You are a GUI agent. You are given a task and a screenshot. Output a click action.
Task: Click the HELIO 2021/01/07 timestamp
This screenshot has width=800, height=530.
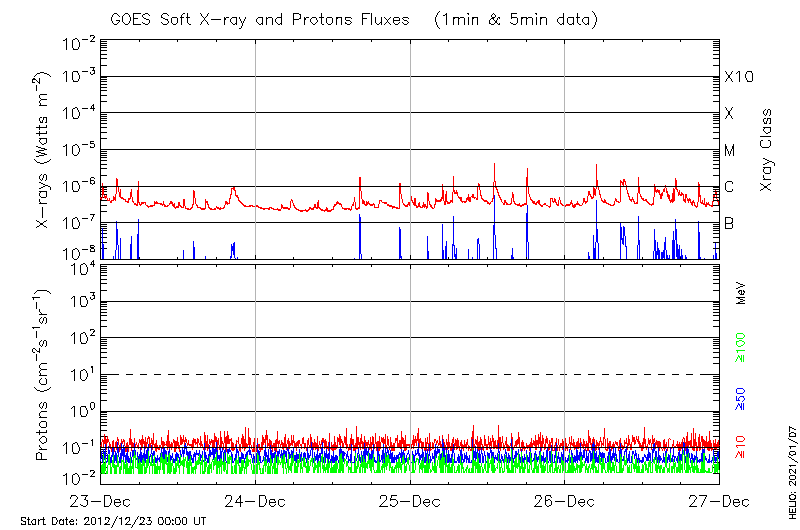[x=790, y=490]
